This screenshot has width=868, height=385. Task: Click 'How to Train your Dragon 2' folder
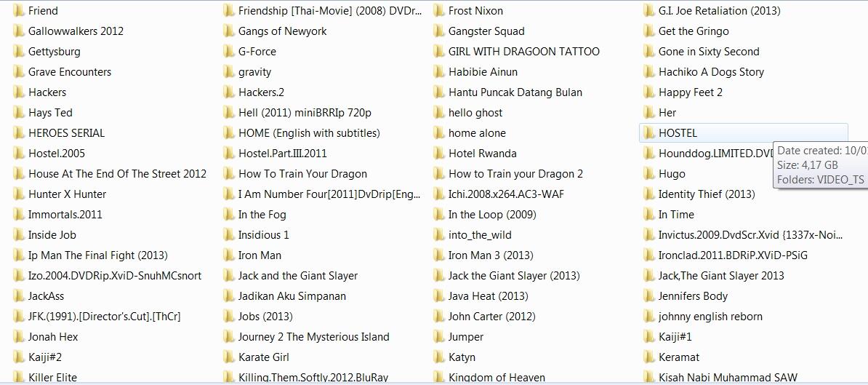point(515,174)
